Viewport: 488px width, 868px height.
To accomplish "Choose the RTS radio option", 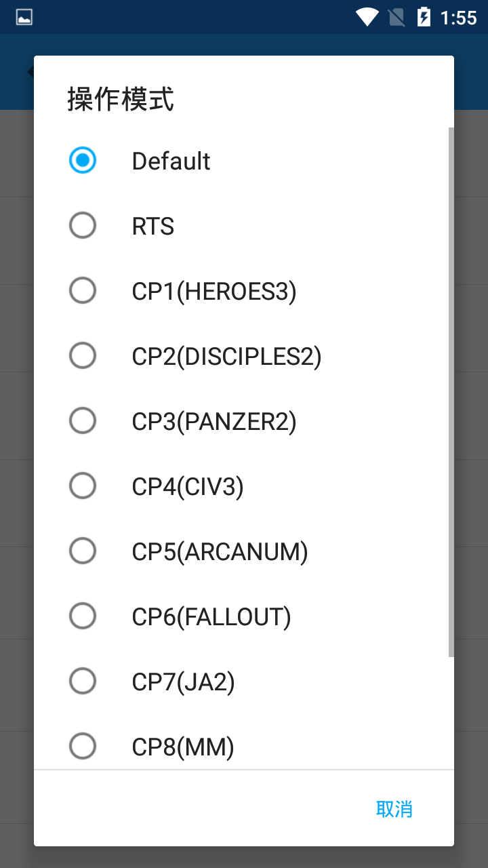I will click(83, 226).
